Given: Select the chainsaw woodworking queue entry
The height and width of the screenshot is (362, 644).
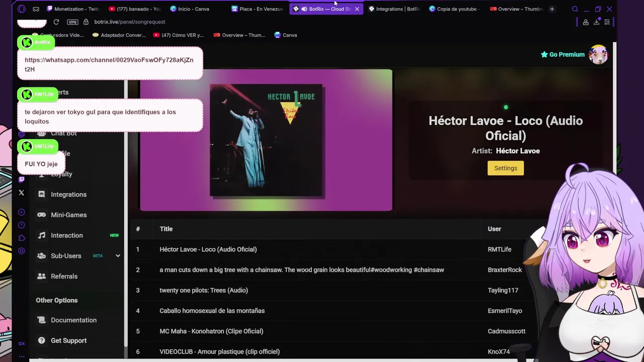Looking at the screenshot, I should 302,270.
